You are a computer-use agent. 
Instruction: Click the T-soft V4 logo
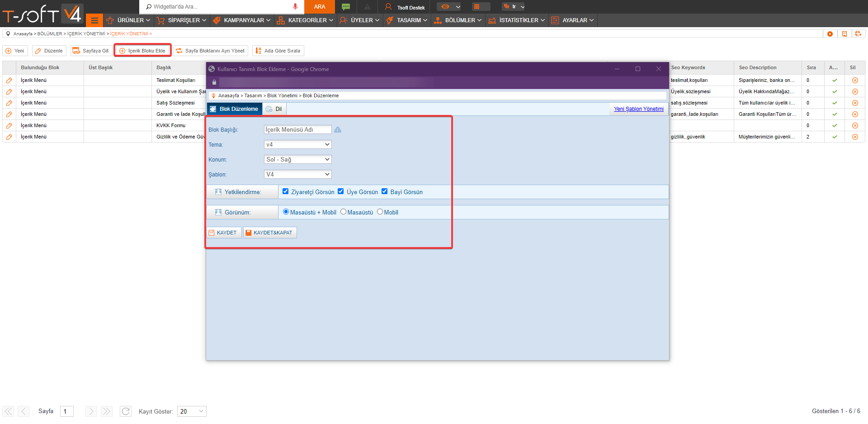coord(42,14)
